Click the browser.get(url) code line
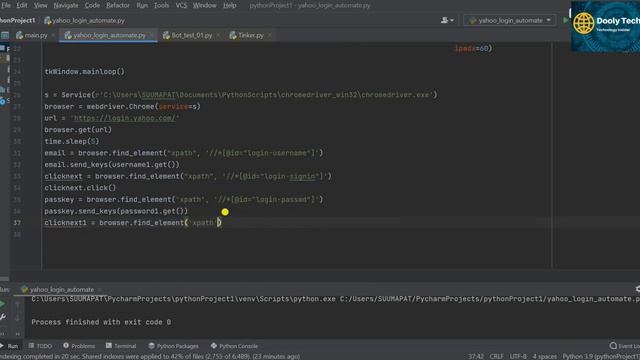Viewport: 640px width, 360px height. [x=78, y=129]
